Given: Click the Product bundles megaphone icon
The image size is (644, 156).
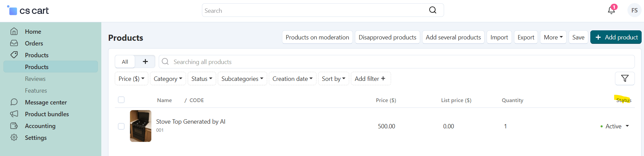Looking at the screenshot, I should [14, 114].
